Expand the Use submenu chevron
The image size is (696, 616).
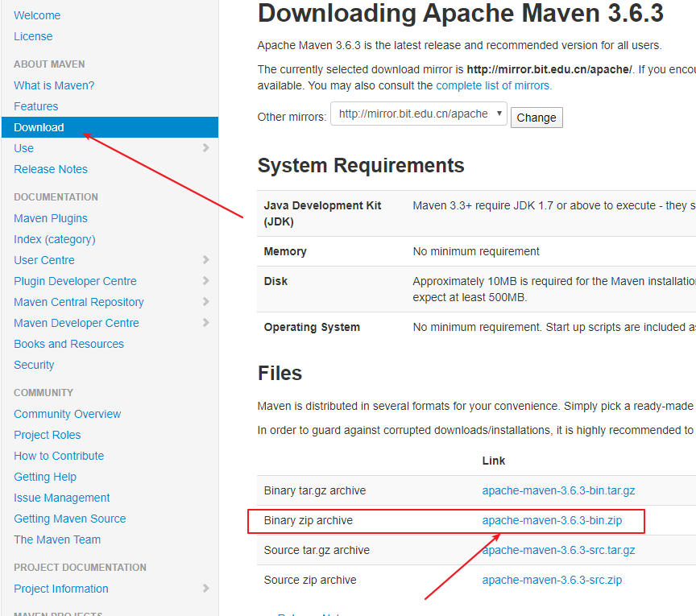[205, 148]
